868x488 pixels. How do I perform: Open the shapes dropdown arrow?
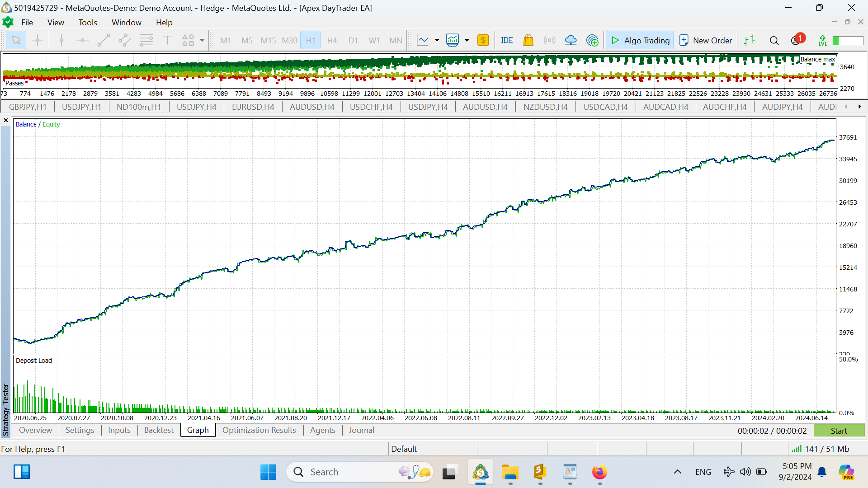pos(202,40)
